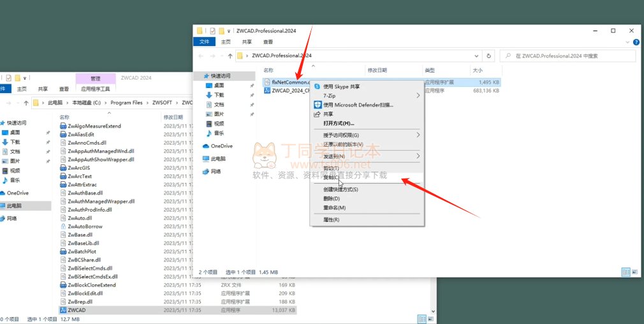Screen dimensions: 644x324
Task: Select the ZWCAD_2024 installer file icon
Action: coord(267,91)
